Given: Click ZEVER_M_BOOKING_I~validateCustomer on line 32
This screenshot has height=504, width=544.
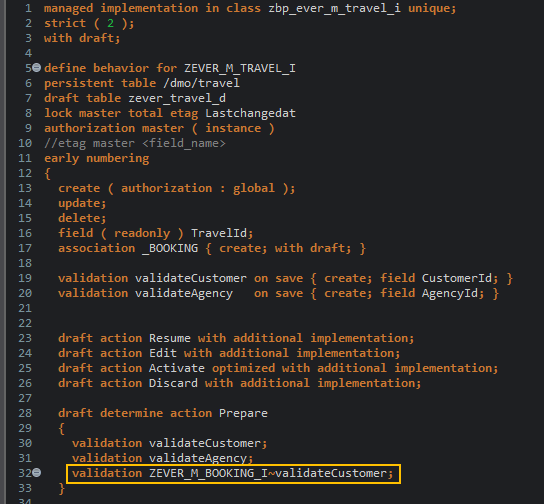Looking at the screenshot, I should [268, 473].
